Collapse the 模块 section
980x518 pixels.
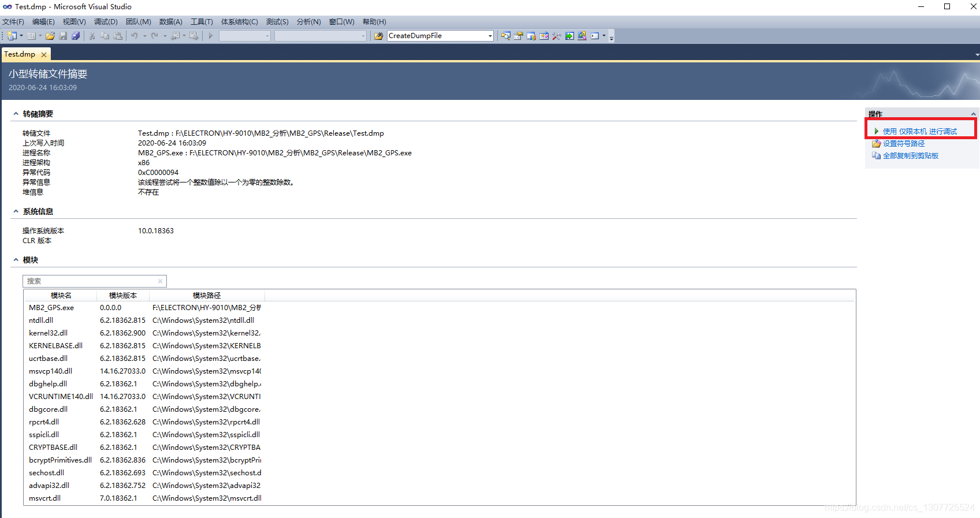pos(16,260)
